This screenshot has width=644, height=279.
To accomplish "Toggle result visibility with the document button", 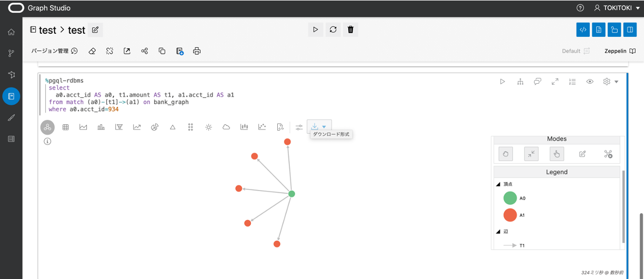I will pyautogui.click(x=599, y=30).
